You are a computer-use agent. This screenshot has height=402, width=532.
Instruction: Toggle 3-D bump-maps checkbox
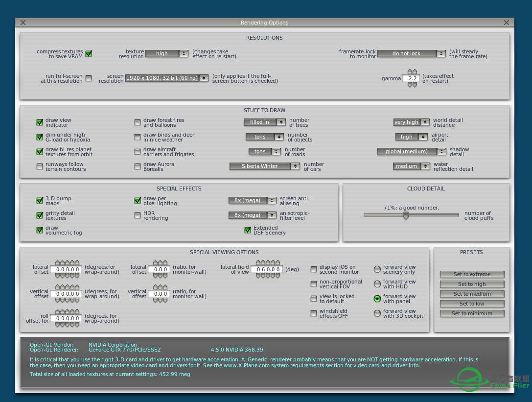[40, 201]
